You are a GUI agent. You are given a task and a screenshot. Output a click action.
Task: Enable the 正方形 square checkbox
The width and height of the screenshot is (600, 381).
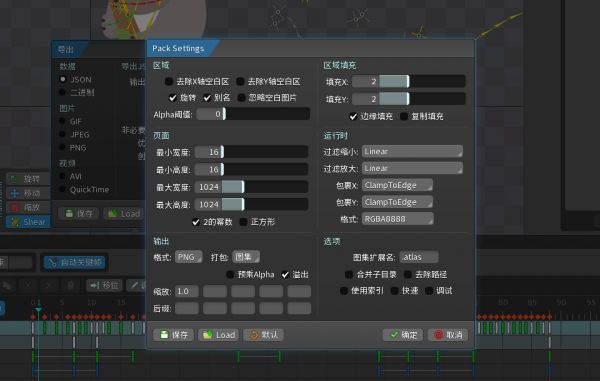point(243,222)
